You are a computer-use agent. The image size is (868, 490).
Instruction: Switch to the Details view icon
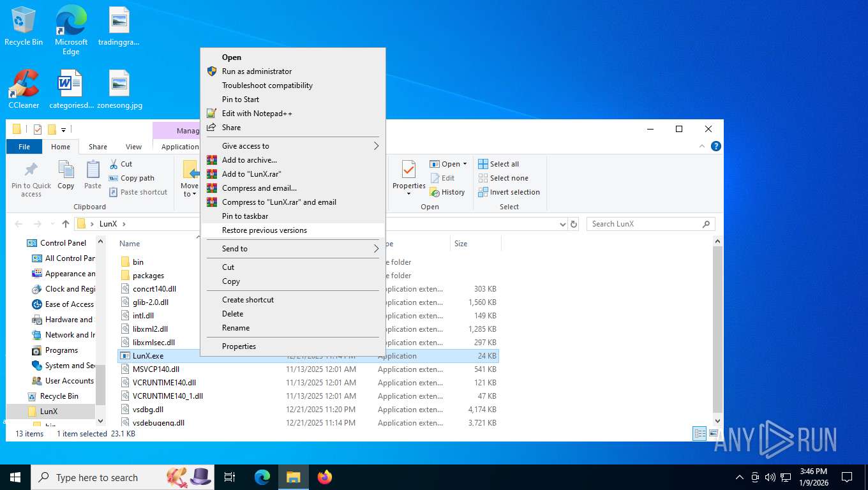point(700,433)
